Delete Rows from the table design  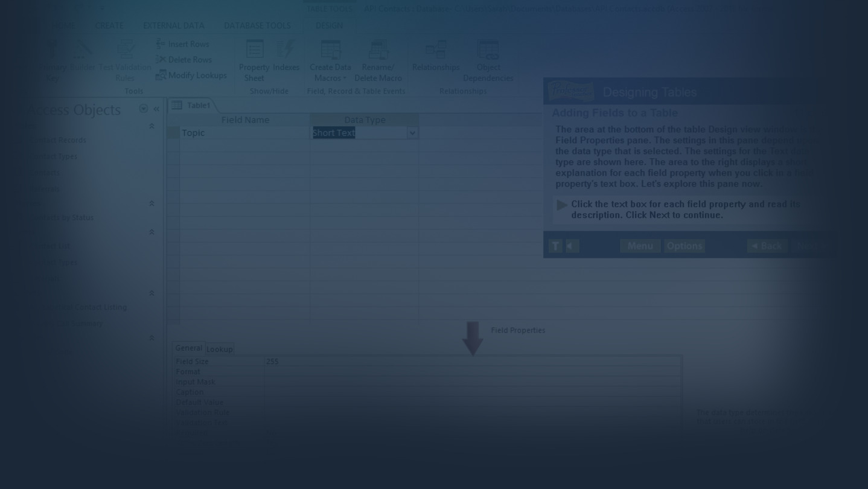tap(183, 60)
